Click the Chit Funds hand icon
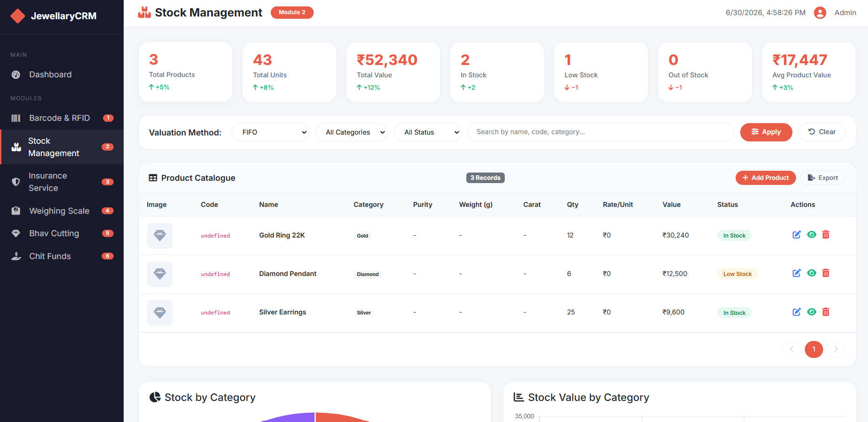The height and width of the screenshot is (422, 868). [x=16, y=256]
